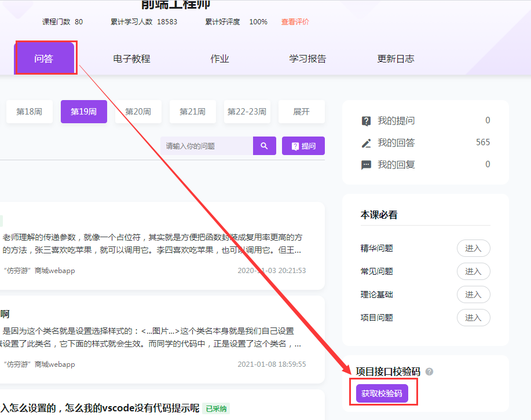Open the 问答 tab
The width and height of the screenshot is (531, 420).
coord(44,58)
